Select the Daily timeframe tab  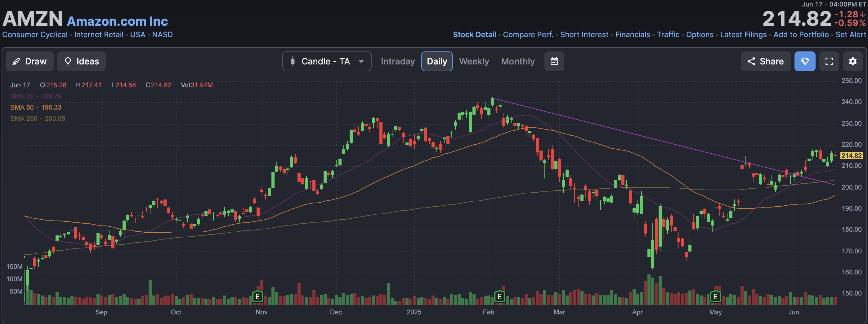pos(437,61)
